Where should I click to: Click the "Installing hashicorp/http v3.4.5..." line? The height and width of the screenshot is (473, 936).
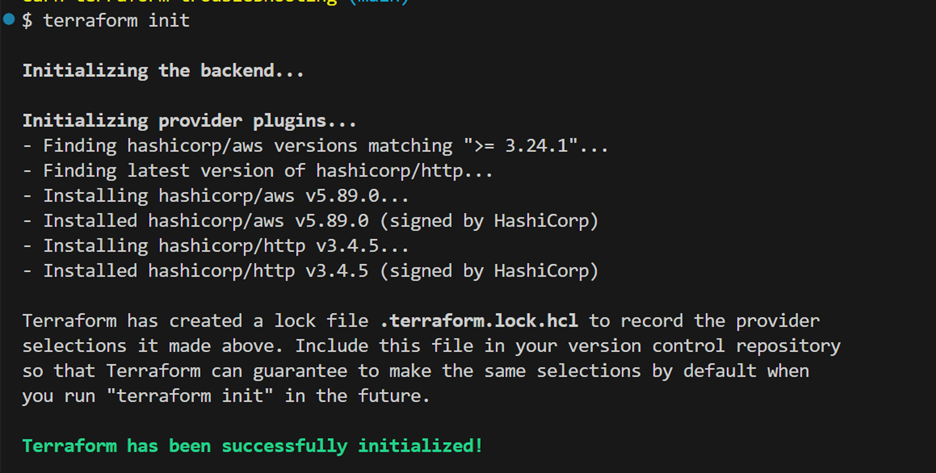[x=215, y=246]
